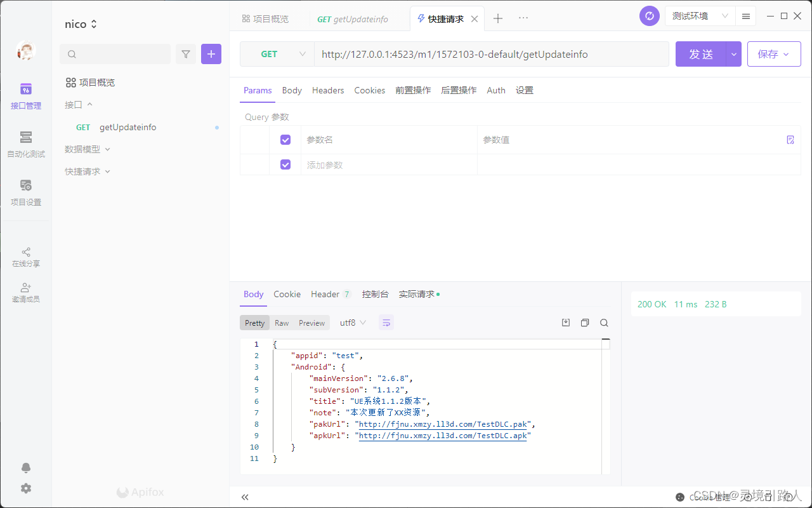Open the 自动化测试 section
This screenshot has width=812, height=508.
click(25, 145)
